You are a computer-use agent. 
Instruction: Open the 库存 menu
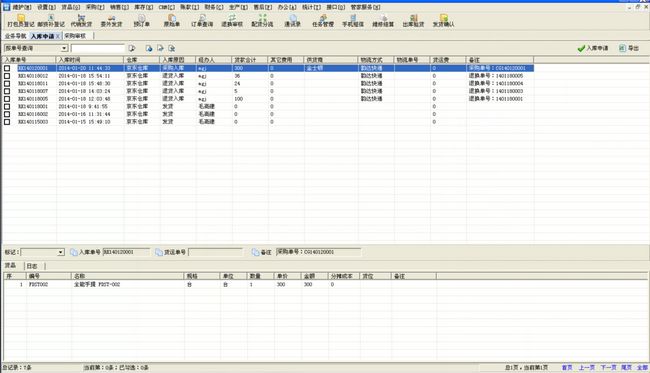pyautogui.click(x=143, y=7)
